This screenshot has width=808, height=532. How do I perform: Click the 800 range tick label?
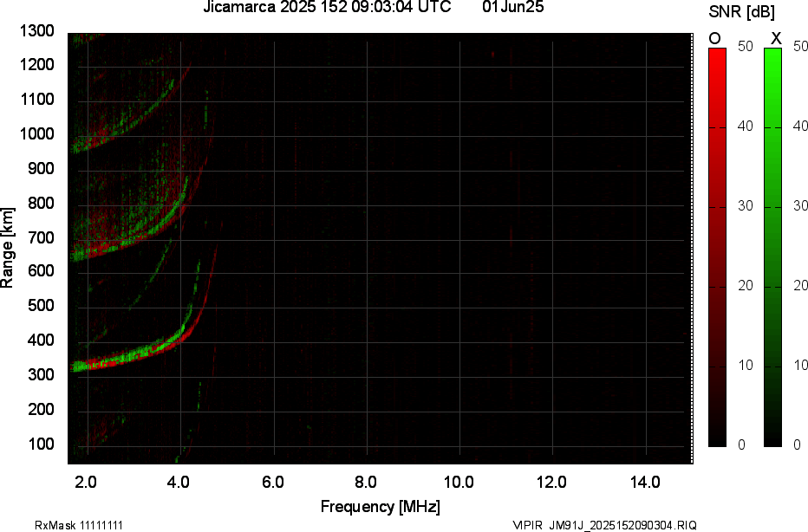click(41, 203)
